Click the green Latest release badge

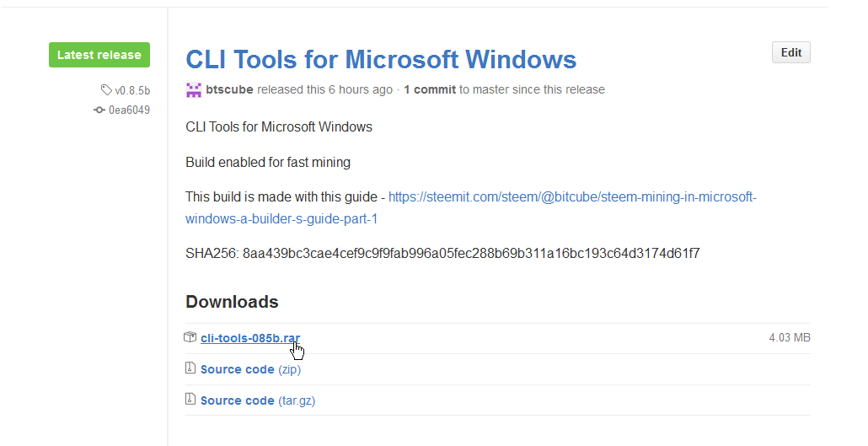99,55
